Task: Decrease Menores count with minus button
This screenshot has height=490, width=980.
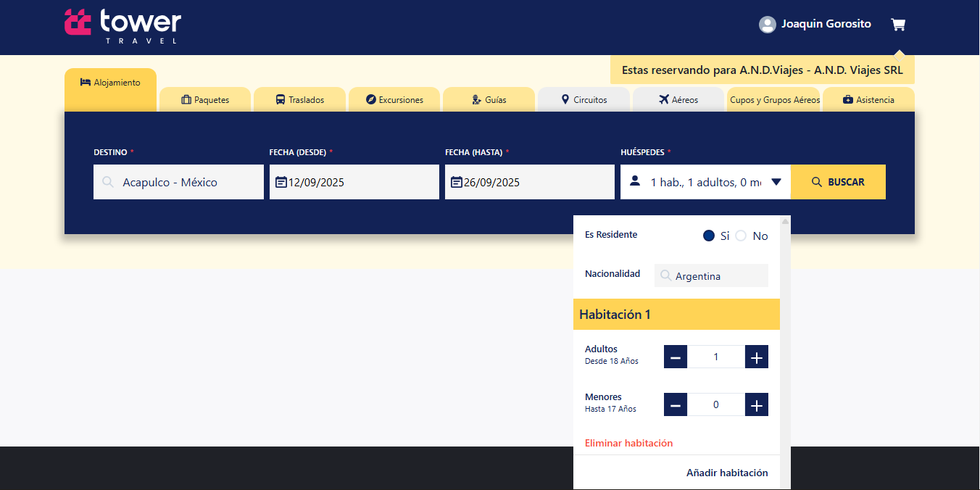Action: click(676, 404)
